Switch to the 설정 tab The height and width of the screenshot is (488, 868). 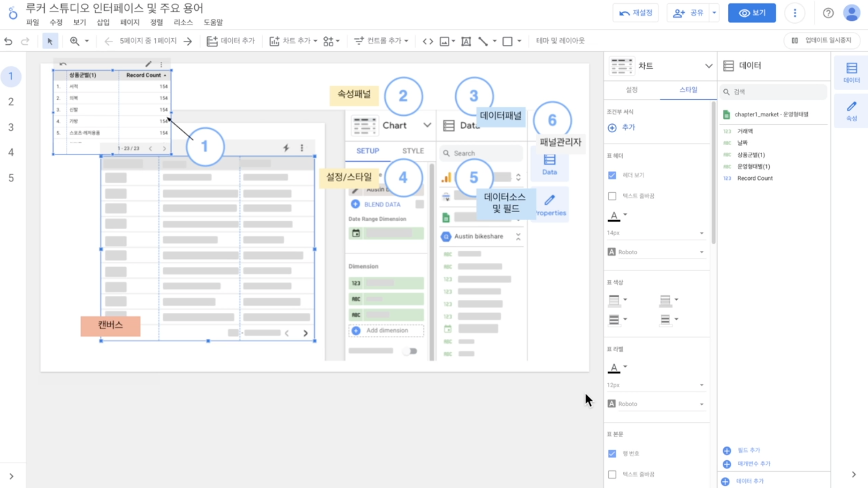coord(631,90)
